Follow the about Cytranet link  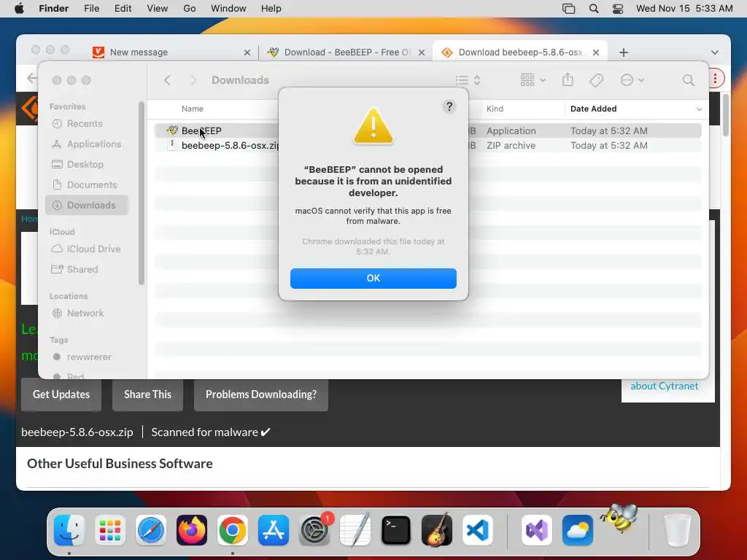click(x=664, y=386)
